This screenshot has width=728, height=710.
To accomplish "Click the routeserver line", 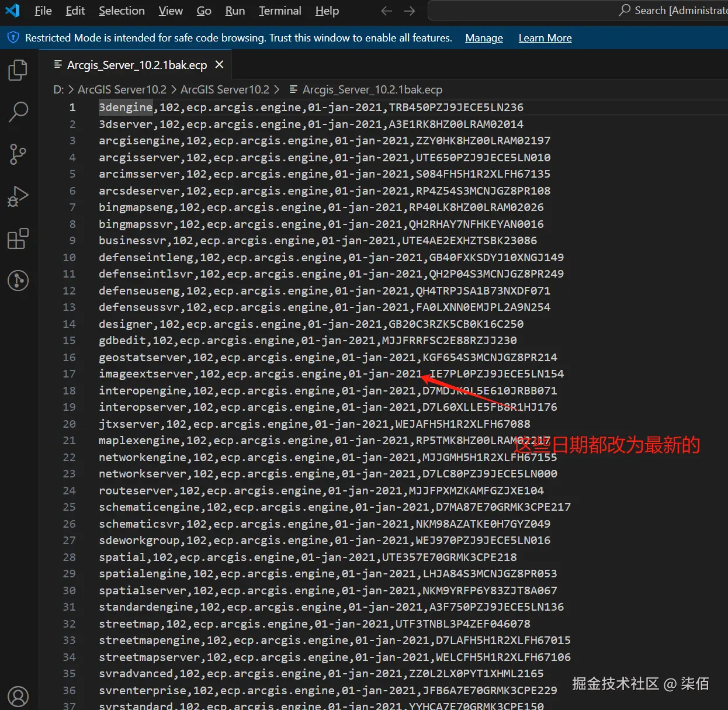I will coord(321,490).
